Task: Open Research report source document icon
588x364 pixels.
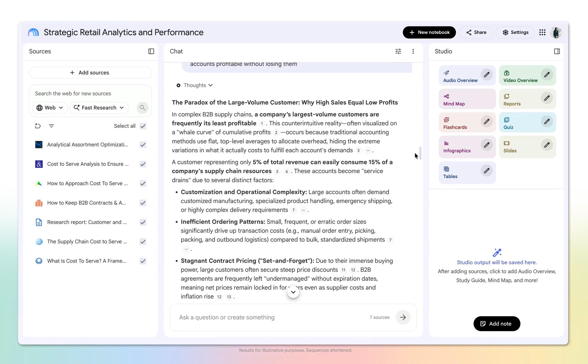Action: click(39, 222)
